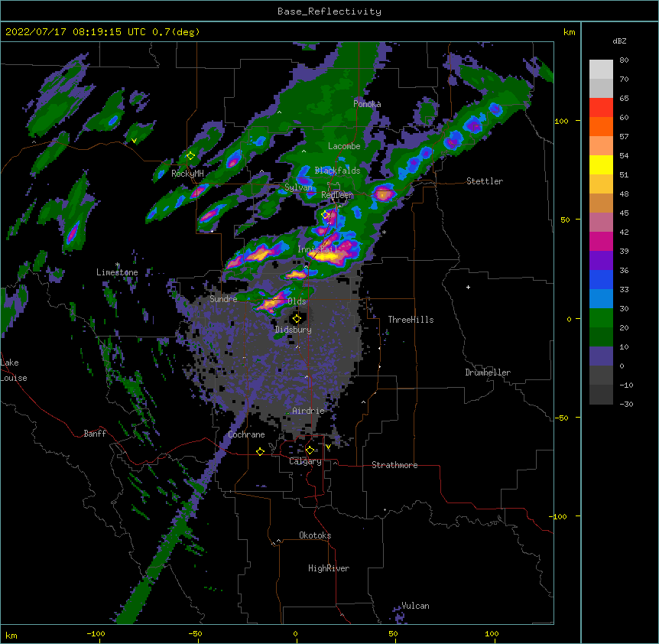Select the orange legend swatch below 60
Screen dimensions: 659x644
tap(601, 126)
